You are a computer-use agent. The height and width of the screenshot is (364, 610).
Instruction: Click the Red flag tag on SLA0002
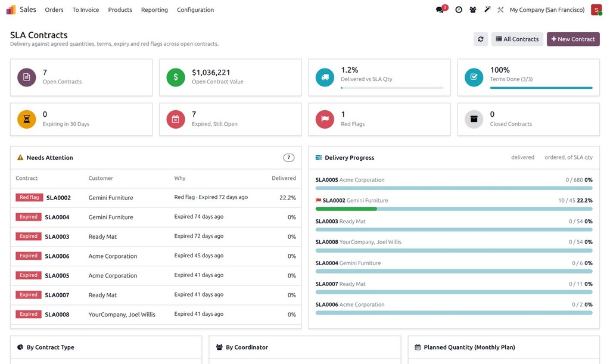pos(29,197)
